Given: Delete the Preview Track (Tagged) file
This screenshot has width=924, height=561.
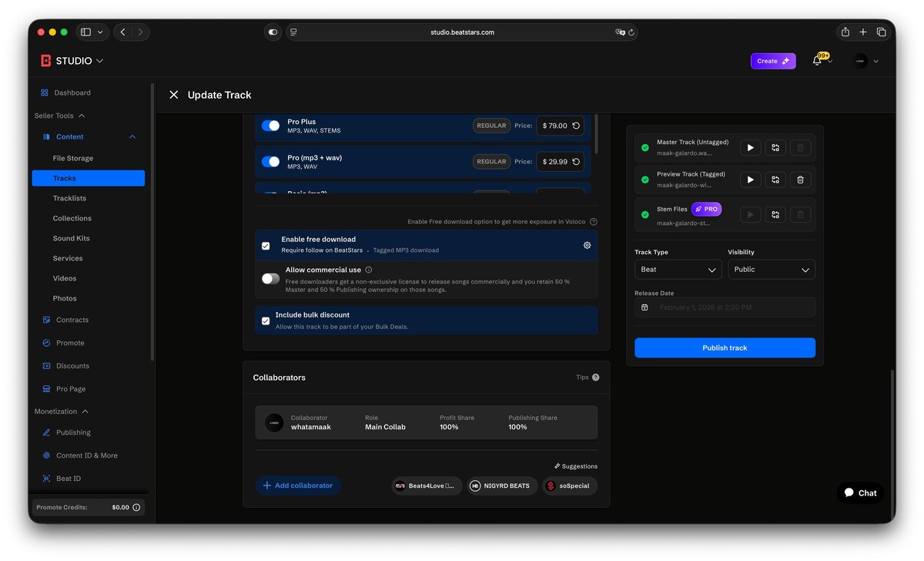Looking at the screenshot, I should (x=801, y=180).
